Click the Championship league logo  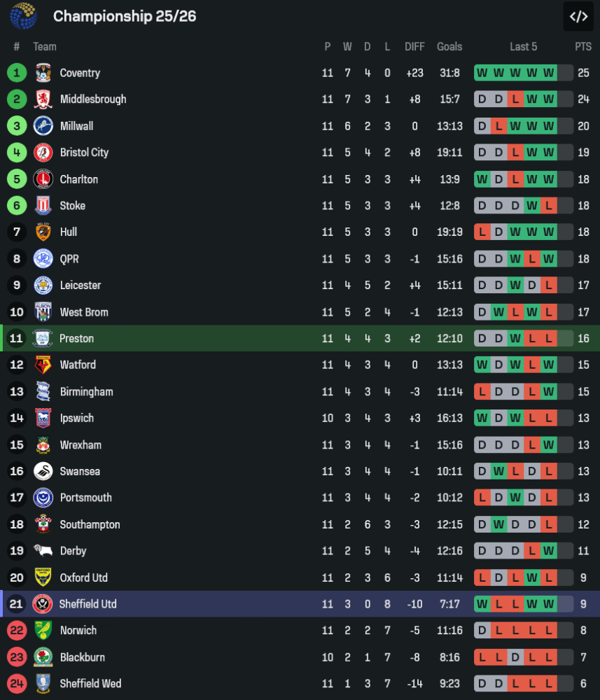click(23, 16)
